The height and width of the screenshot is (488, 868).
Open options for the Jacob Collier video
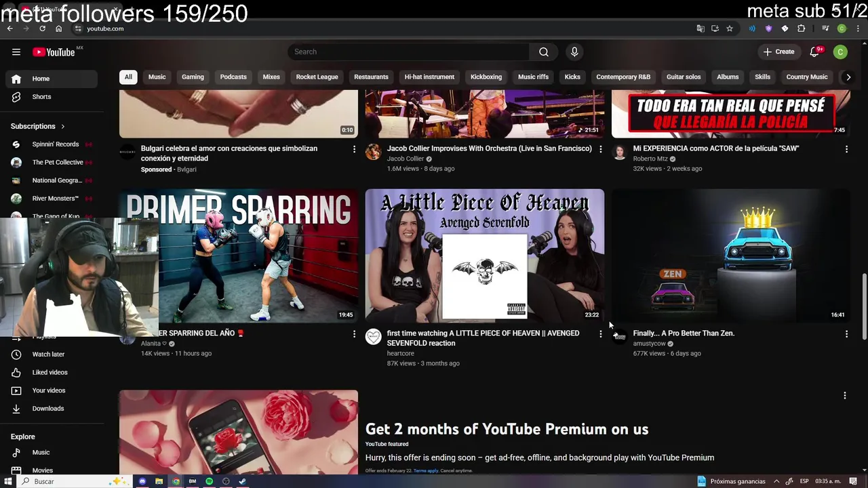click(x=600, y=149)
